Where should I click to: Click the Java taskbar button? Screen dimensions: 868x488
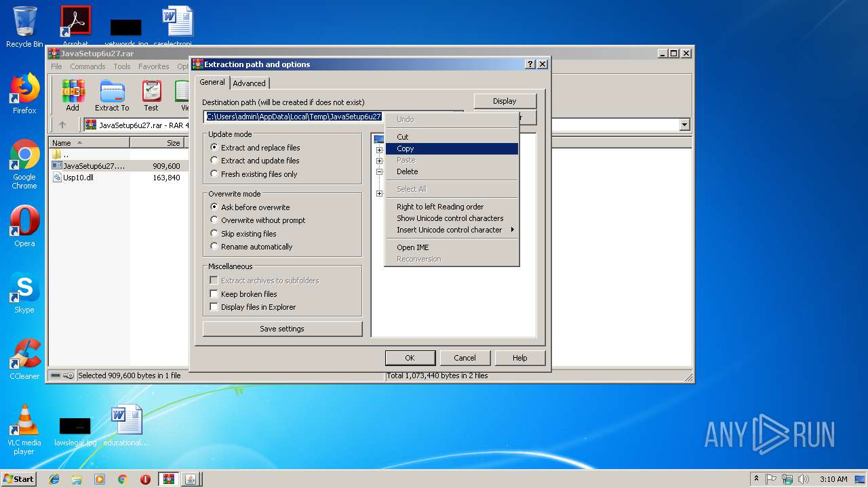click(191, 479)
